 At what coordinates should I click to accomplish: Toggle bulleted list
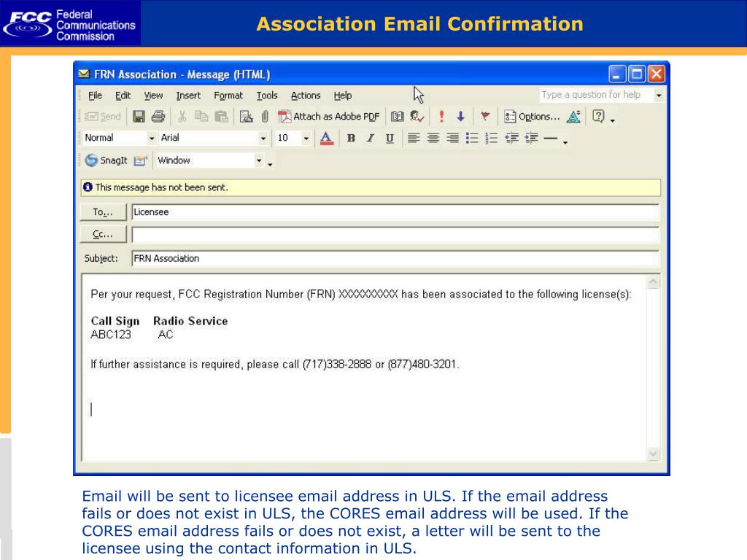(472, 138)
